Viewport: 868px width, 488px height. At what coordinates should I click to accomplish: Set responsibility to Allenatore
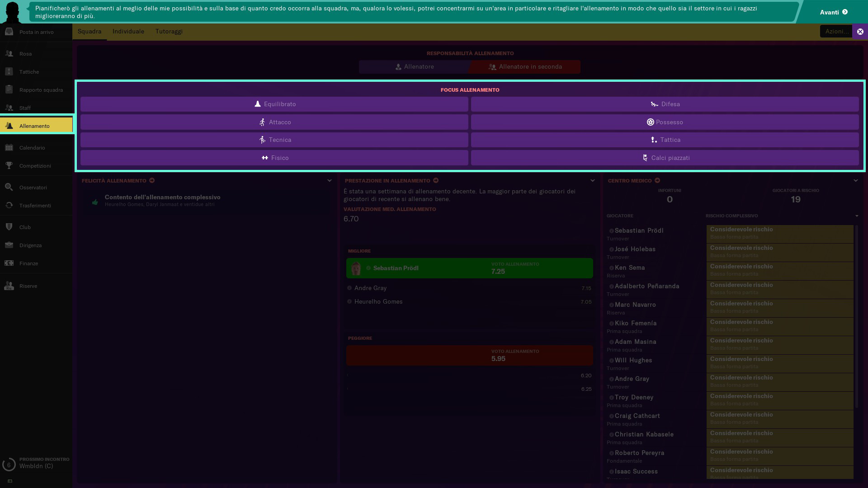(x=414, y=67)
